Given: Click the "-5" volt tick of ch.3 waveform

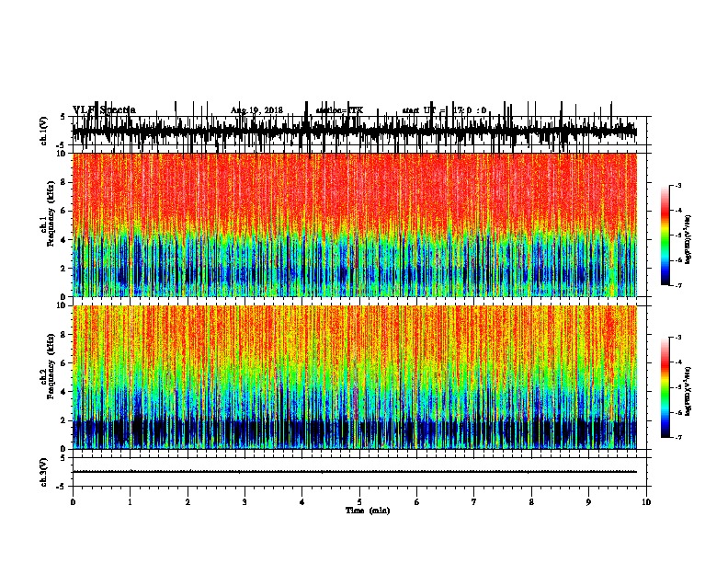Looking at the screenshot, I should click(62, 487).
